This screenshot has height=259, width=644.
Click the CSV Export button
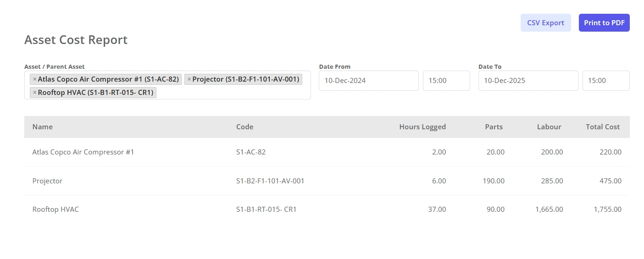pyautogui.click(x=545, y=23)
